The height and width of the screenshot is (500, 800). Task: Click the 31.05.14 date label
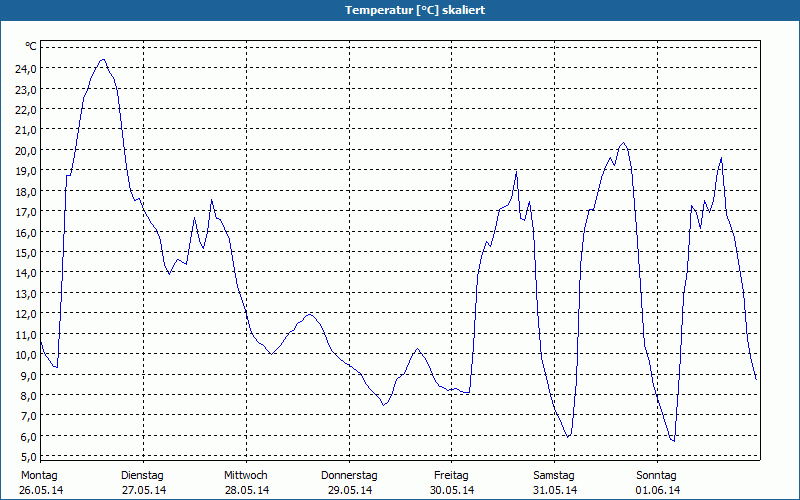coord(555,490)
